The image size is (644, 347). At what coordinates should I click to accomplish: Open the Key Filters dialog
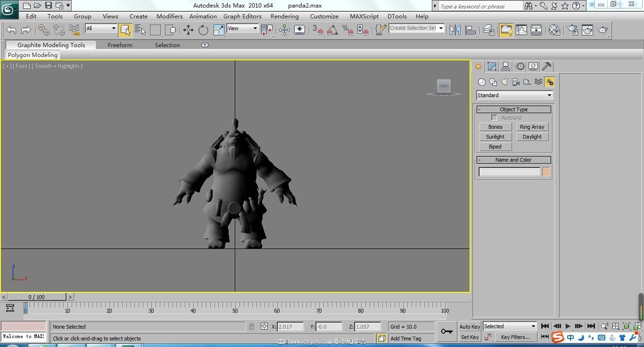(515, 337)
